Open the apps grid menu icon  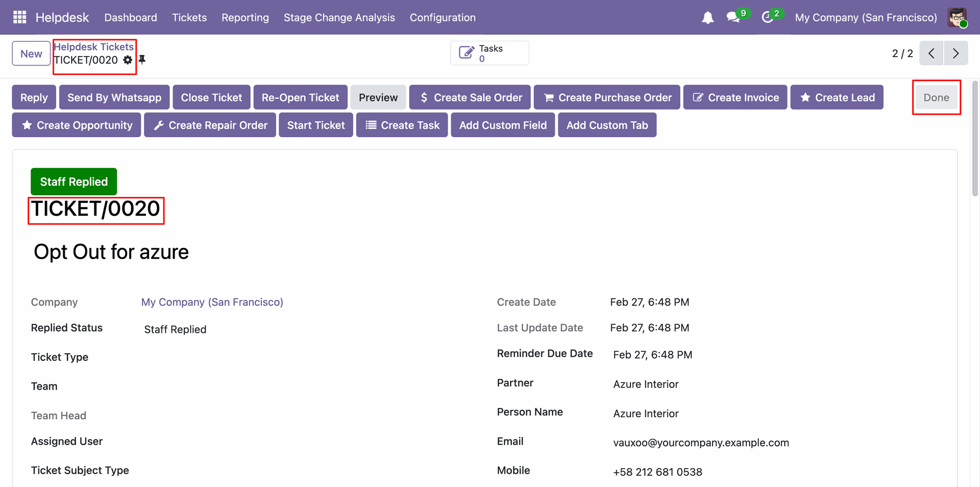coord(19,17)
